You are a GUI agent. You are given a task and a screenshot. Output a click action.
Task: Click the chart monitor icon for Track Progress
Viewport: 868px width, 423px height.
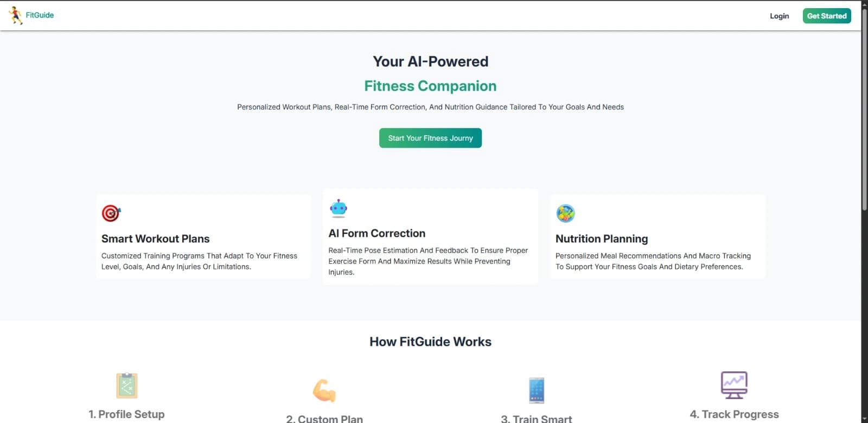[734, 385]
